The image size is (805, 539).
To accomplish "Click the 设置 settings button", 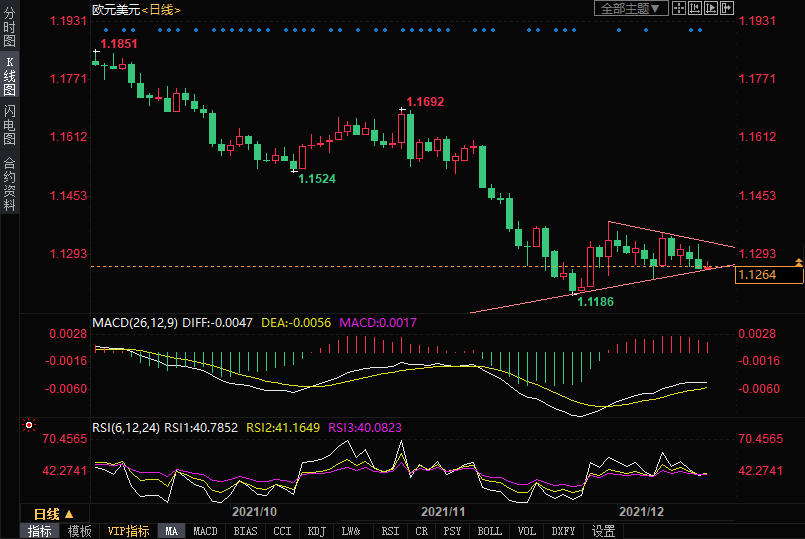I will (x=603, y=531).
